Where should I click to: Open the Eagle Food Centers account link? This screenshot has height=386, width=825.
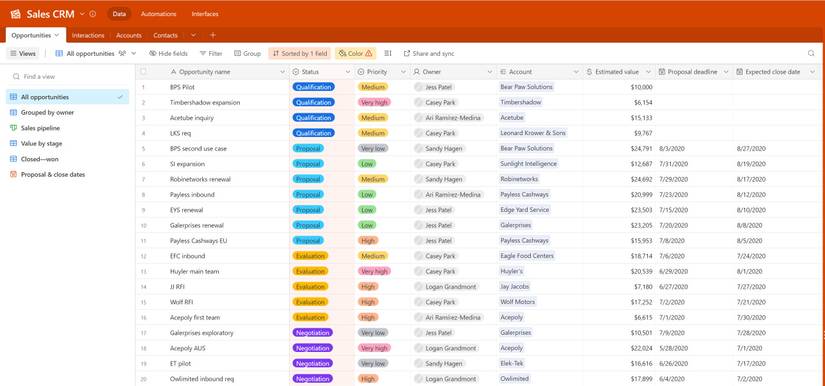tap(527, 256)
